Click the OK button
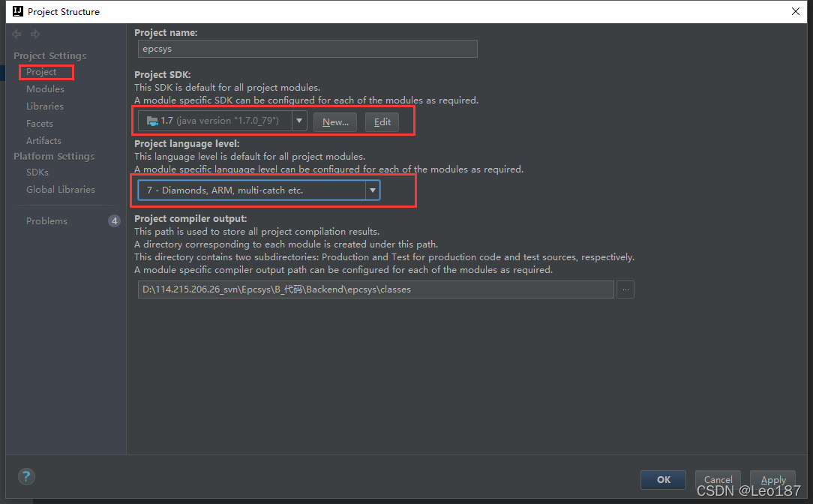 click(x=663, y=480)
